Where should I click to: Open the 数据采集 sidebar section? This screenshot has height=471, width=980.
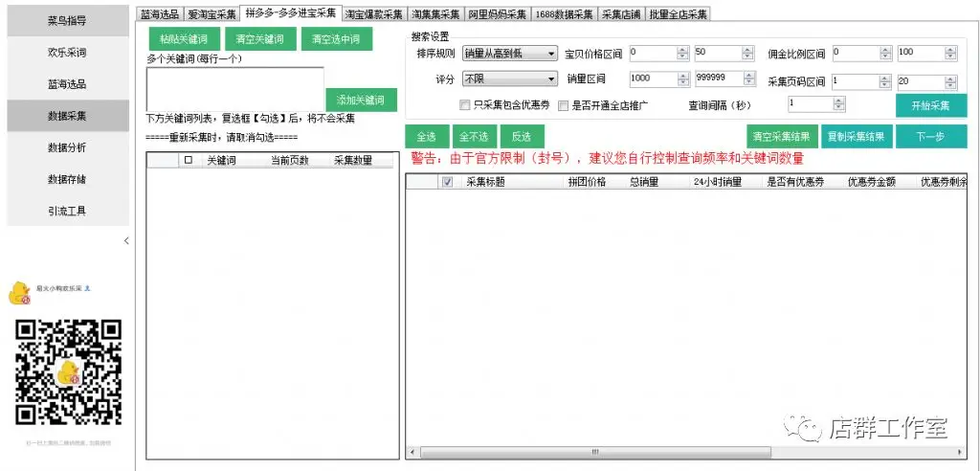(x=68, y=116)
